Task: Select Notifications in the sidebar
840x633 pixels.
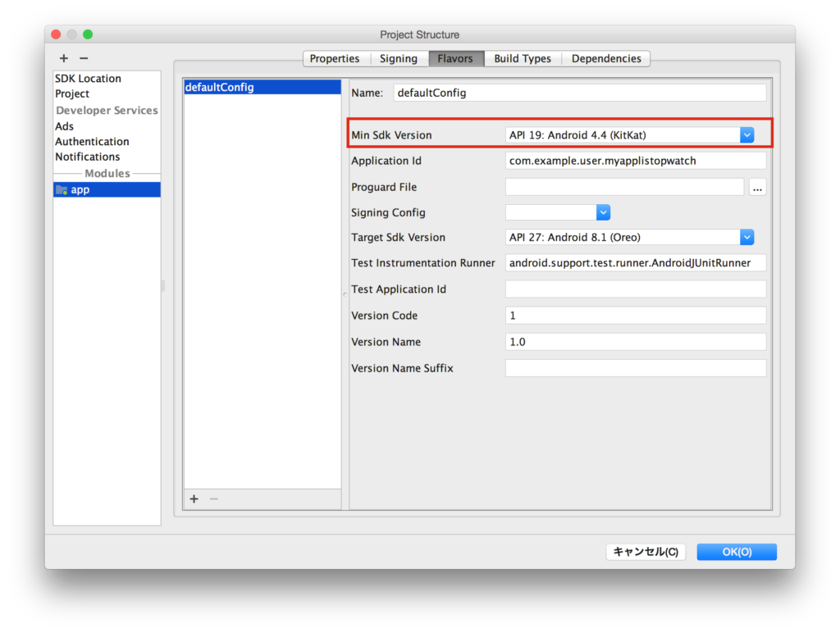Action: (87, 157)
